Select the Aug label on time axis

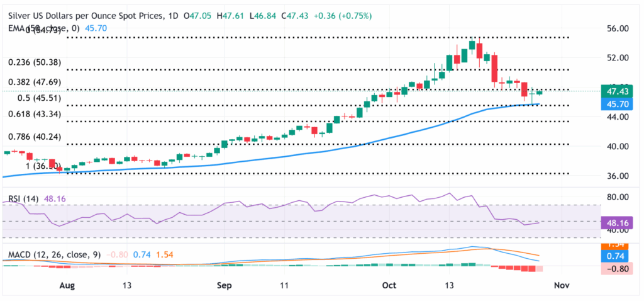pos(66,286)
